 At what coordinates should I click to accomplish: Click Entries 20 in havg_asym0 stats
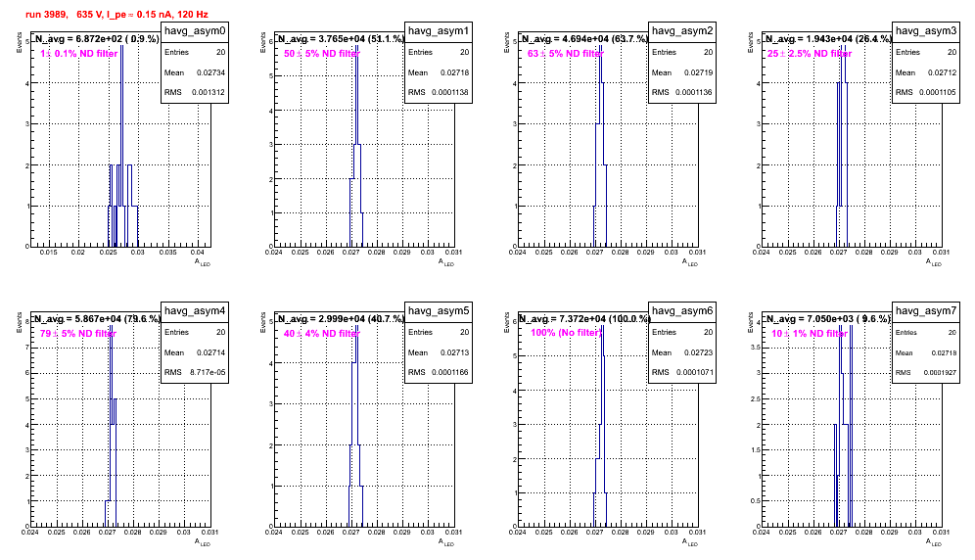tap(195, 52)
